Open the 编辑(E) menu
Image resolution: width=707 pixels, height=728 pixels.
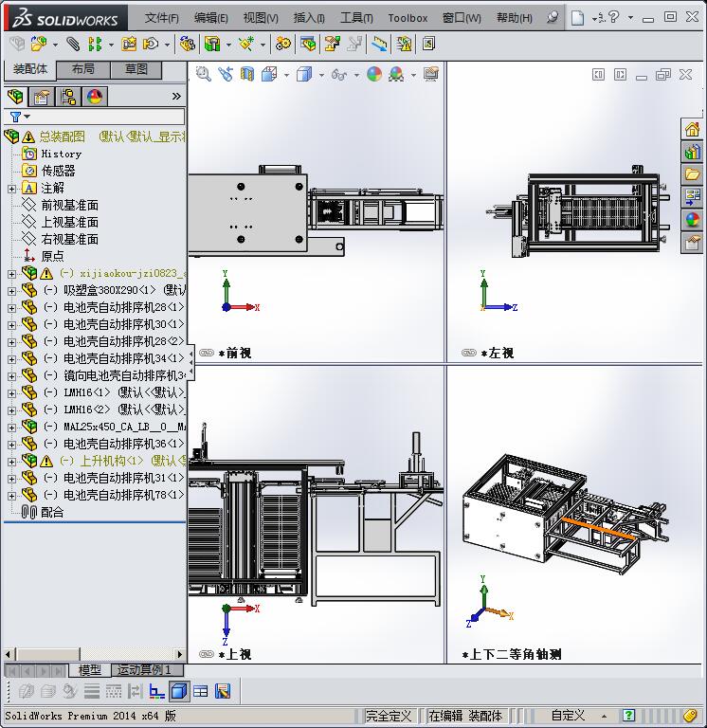click(210, 18)
